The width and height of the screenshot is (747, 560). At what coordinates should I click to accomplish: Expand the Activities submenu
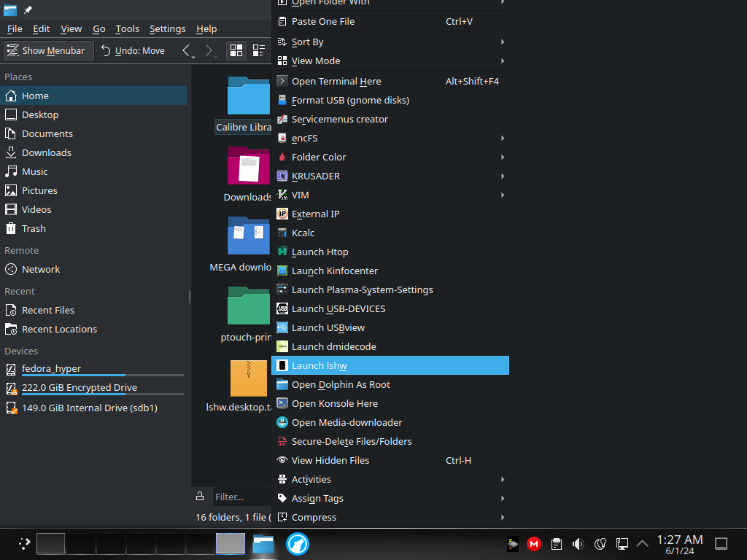(x=390, y=480)
